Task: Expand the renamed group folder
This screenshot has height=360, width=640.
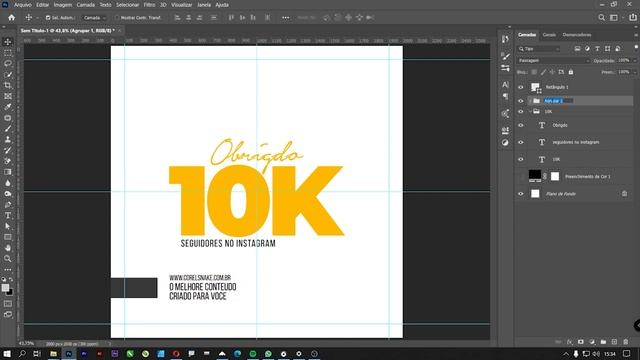Action: click(530, 100)
